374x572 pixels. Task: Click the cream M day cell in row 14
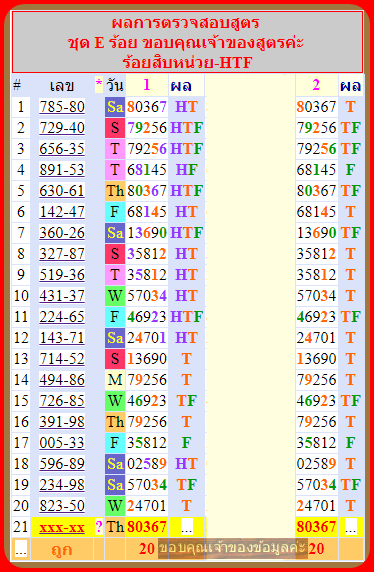click(115, 380)
